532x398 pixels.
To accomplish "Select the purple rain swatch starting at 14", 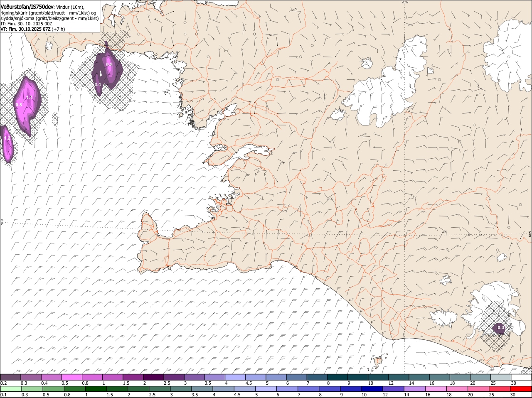I will coord(414,389).
